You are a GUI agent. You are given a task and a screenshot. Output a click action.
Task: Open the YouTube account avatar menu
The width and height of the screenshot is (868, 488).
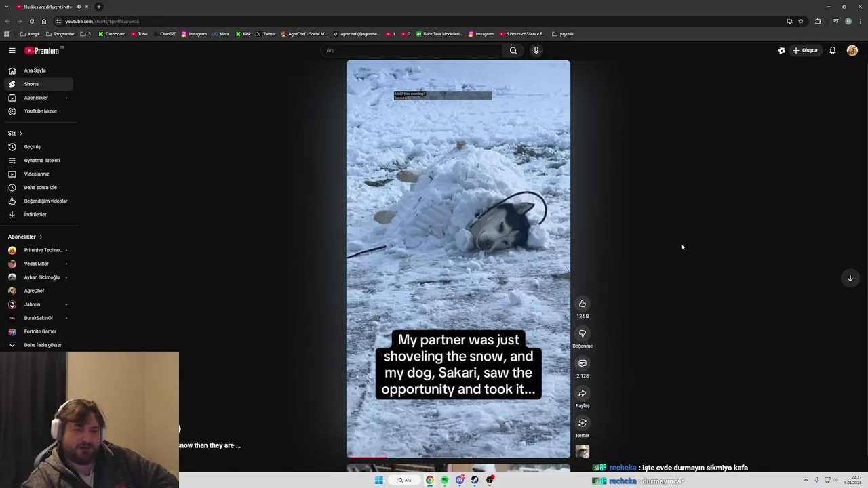pos(852,50)
